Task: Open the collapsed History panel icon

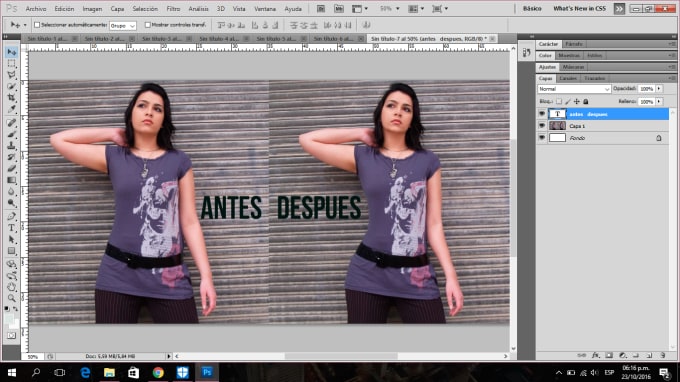Action: (x=526, y=53)
